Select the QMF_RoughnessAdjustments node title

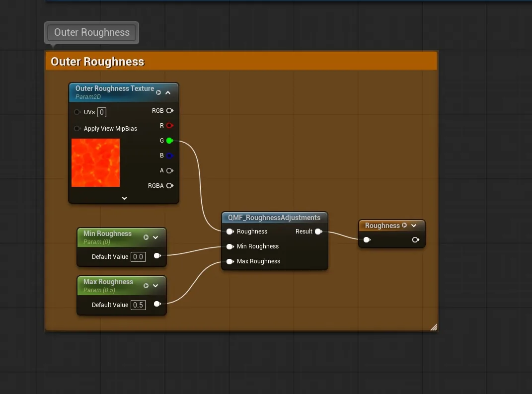click(x=274, y=218)
